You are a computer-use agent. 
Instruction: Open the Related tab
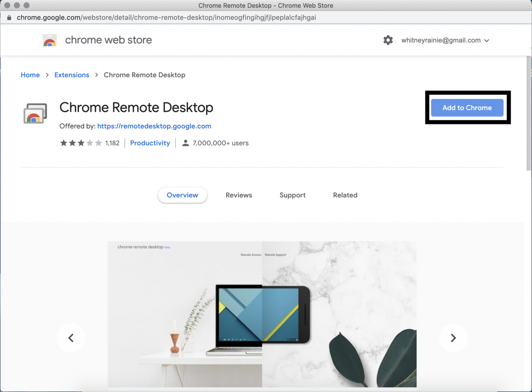point(345,195)
